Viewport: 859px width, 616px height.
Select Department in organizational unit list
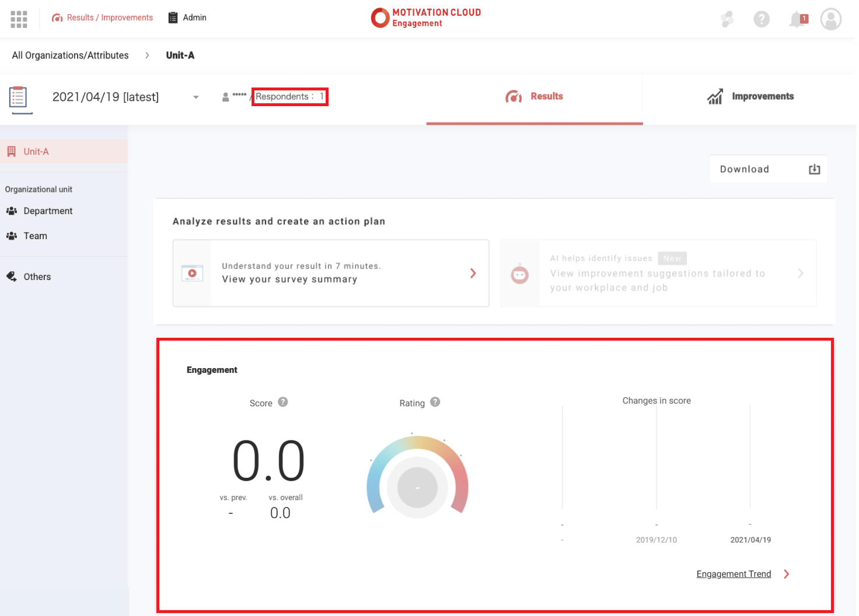(x=48, y=211)
